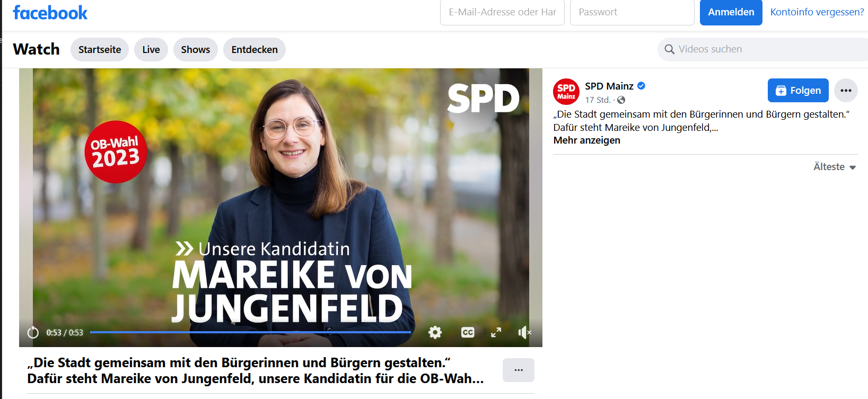
Task: Click the public globe privacy icon
Action: tap(621, 100)
